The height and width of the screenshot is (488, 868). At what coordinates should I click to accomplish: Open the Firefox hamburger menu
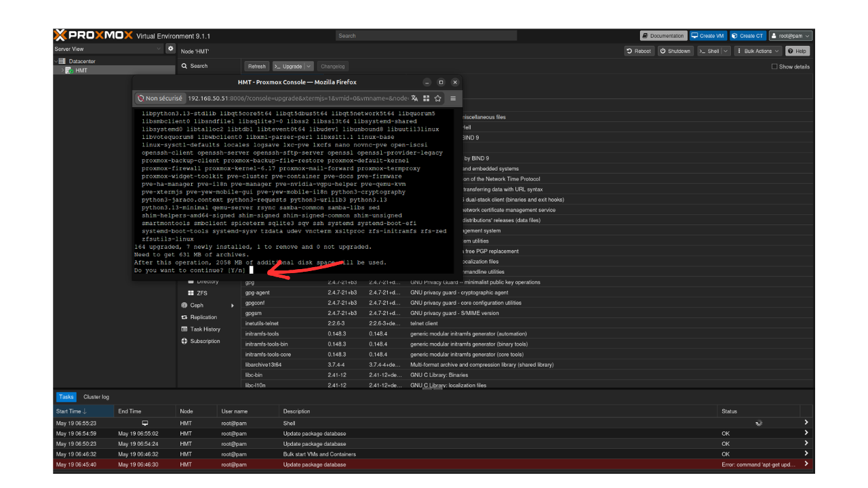[453, 98]
